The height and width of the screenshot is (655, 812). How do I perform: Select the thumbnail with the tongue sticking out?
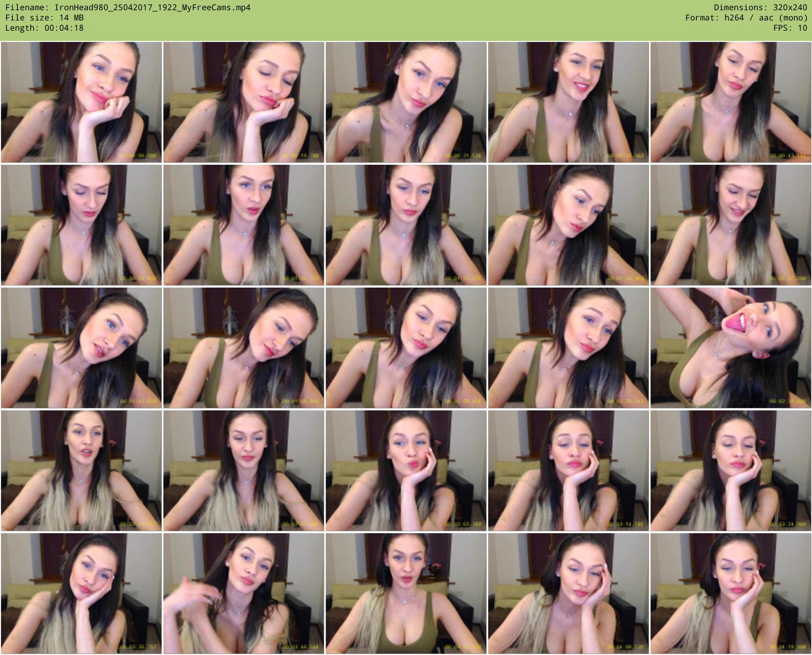click(731, 348)
